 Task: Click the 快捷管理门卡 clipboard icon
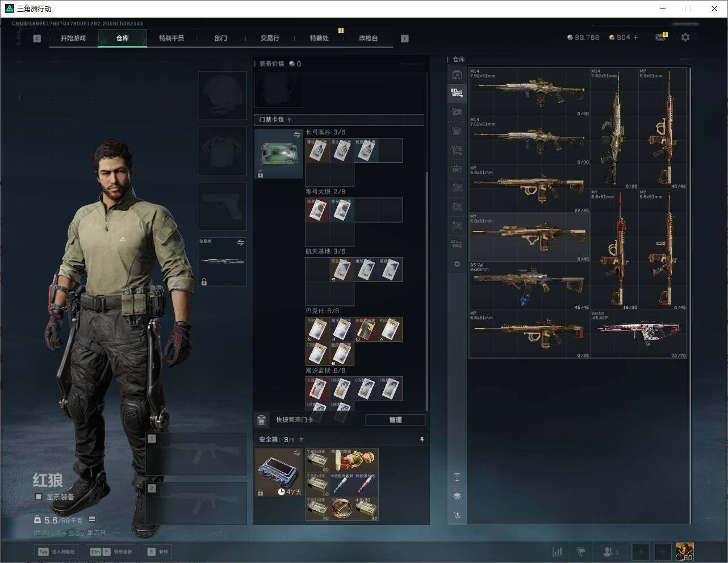tap(261, 420)
